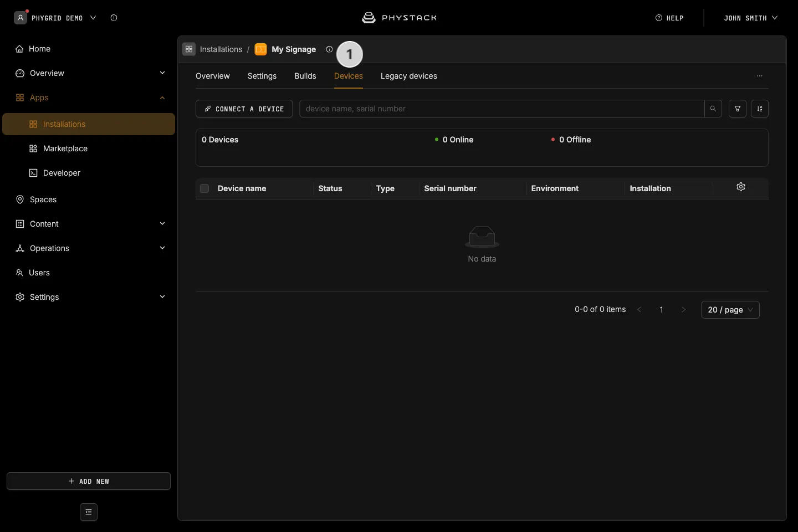Expand the Operations sidebar section
This screenshot has height=532, width=798.
click(162, 248)
